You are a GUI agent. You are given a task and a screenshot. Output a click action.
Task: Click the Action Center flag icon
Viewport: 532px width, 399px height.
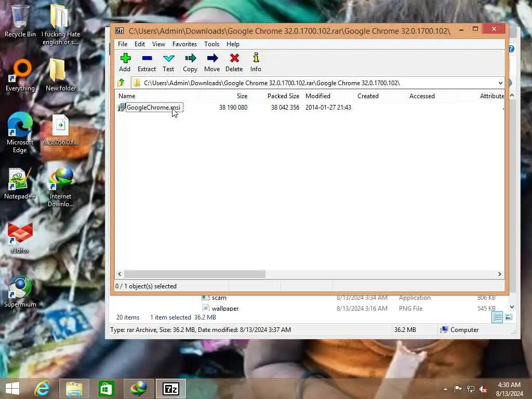pos(458,389)
